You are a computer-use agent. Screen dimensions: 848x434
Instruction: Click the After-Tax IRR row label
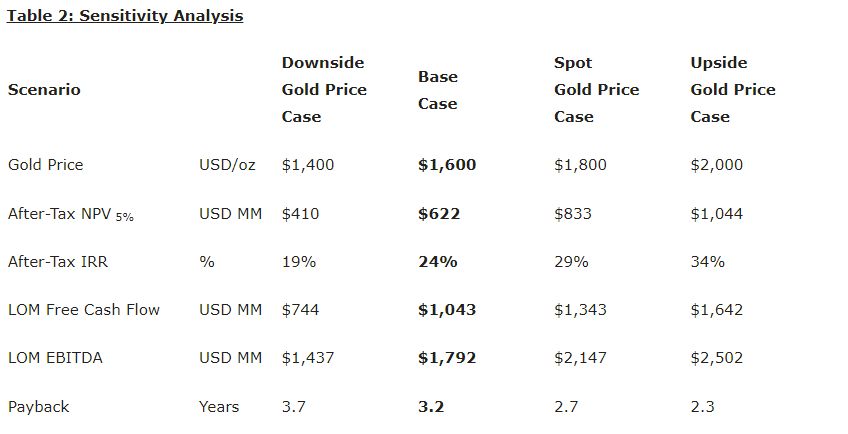pyautogui.click(x=57, y=262)
